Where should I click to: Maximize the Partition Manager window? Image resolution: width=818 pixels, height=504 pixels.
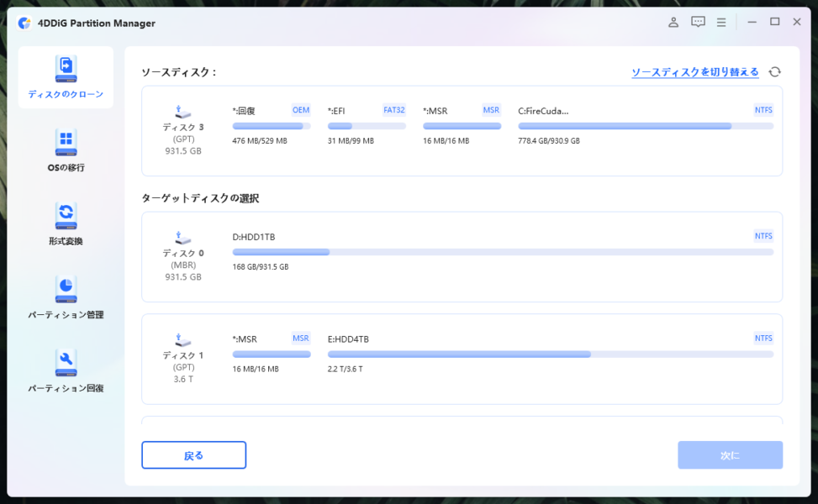774,22
